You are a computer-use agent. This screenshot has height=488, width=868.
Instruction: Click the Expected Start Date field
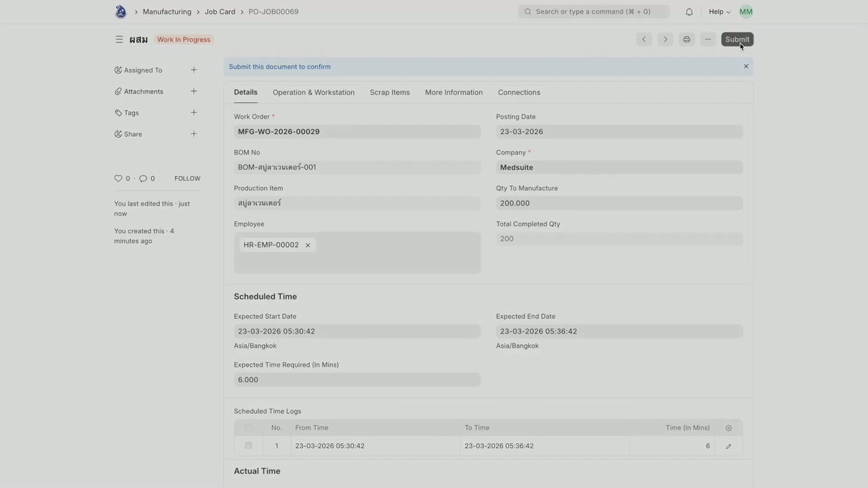[357, 331]
